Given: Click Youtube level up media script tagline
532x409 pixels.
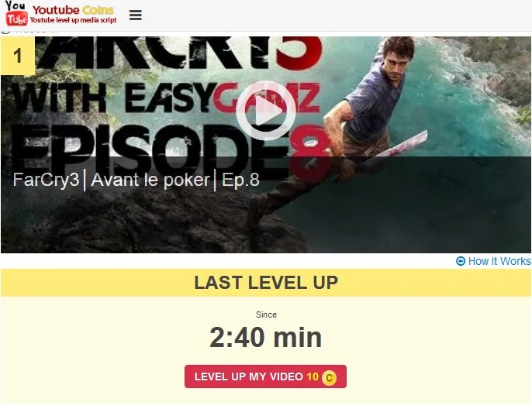Looking at the screenshot, I should point(73,20).
